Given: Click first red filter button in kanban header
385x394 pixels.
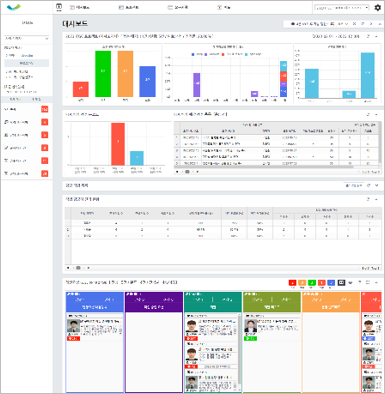Looking at the screenshot, I should (292, 283).
